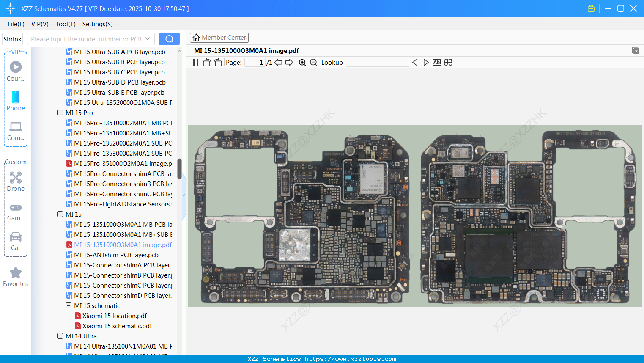Click the two-page layout view icon
Image resolution: width=644 pixels, height=363 pixels.
pyautogui.click(x=194, y=62)
